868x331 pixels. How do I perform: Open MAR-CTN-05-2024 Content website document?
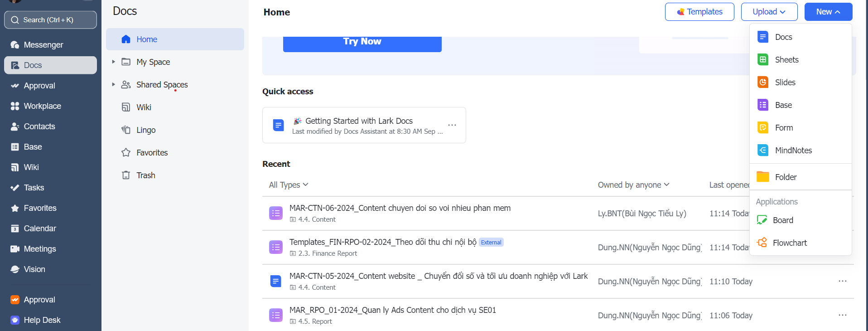click(439, 276)
